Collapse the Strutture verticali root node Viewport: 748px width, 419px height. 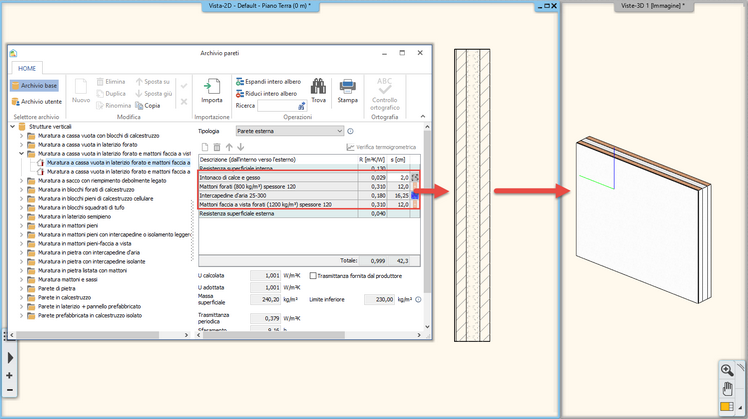coord(13,127)
